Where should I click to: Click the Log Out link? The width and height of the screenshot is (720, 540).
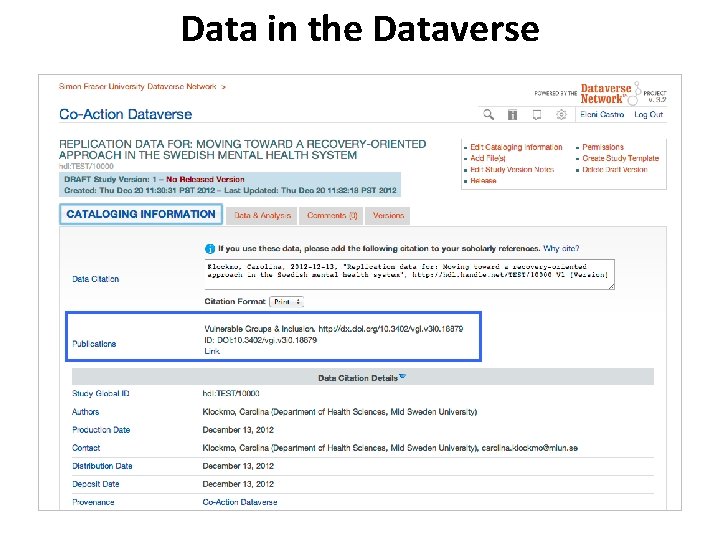tap(648, 114)
